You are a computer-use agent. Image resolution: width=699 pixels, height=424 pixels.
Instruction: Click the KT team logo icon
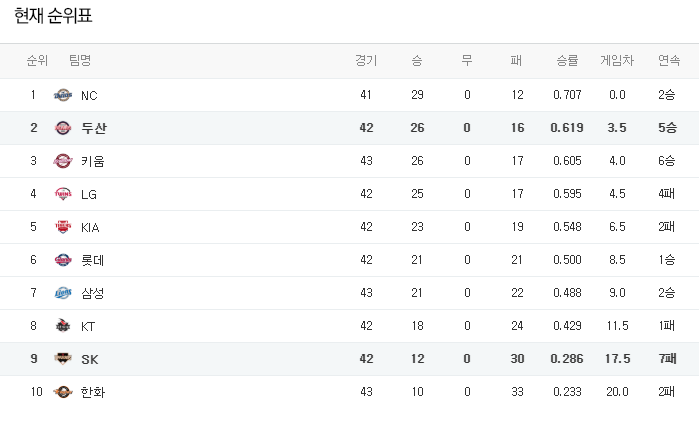tap(63, 326)
